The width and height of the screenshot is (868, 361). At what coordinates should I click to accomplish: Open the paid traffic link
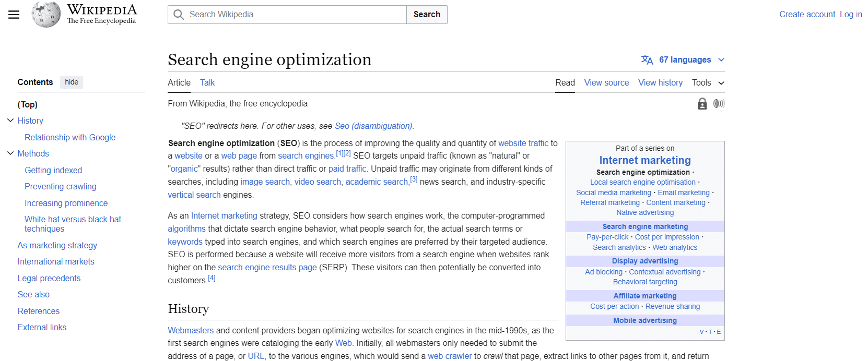coord(347,169)
